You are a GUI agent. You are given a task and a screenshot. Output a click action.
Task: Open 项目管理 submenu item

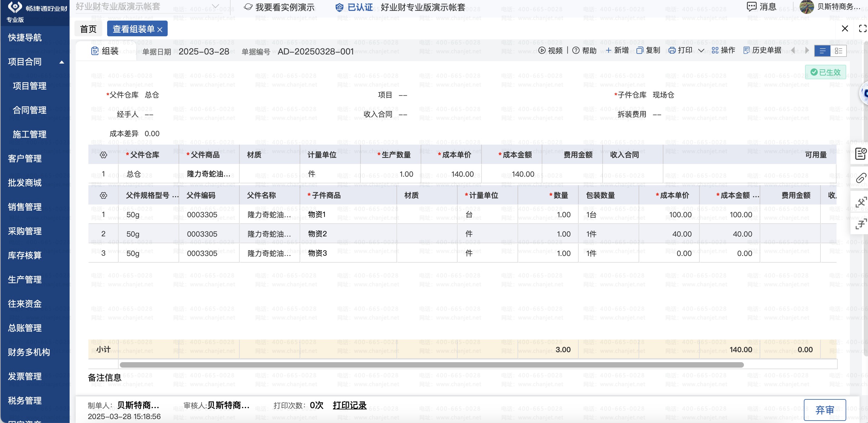click(x=30, y=86)
